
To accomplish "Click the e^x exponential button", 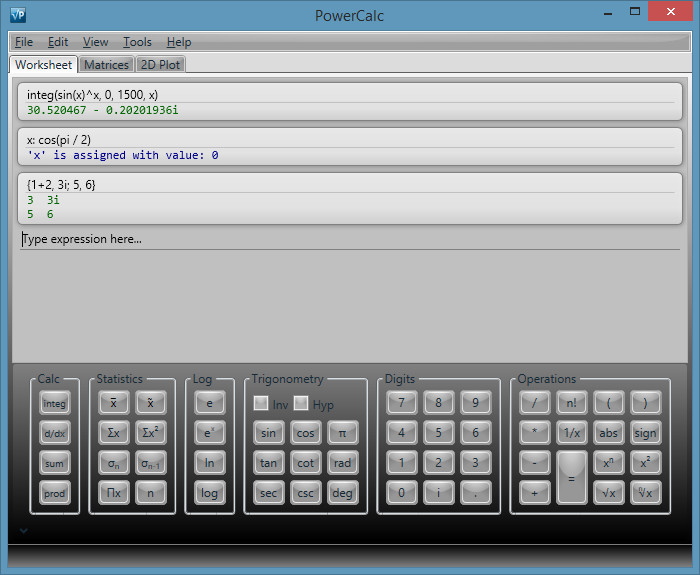I will [x=209, y=433].
